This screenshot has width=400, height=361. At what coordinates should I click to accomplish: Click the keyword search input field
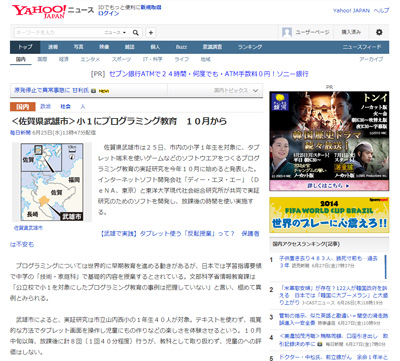(x=58, y=33)
